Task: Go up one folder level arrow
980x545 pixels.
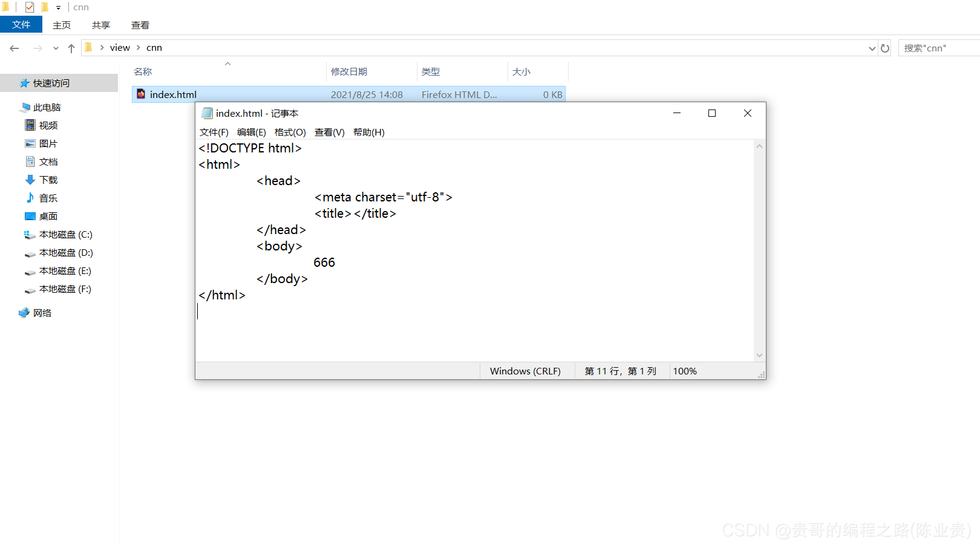Action: pos(71,48)
